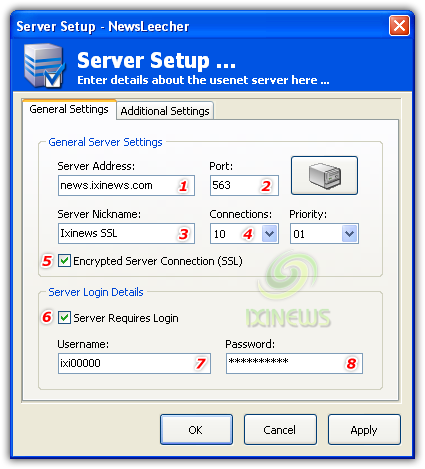The height and width of the screenshot is (469, 425).
Task: Open the Connections dropdown arrow
Action: pos(269,234)
